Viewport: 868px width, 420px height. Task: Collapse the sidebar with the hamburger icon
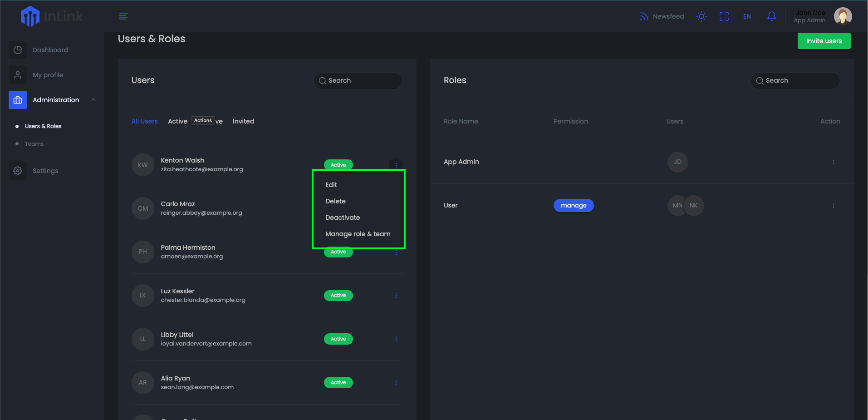(123, 16)
